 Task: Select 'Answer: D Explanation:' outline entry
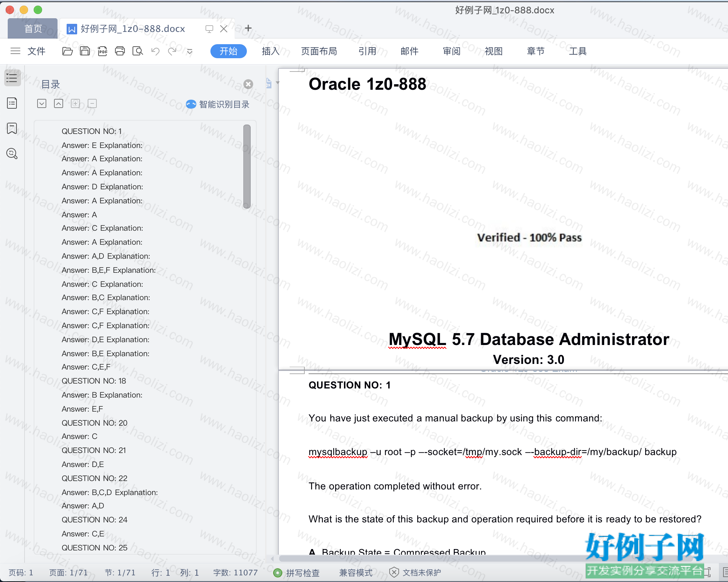pos(102,187)
